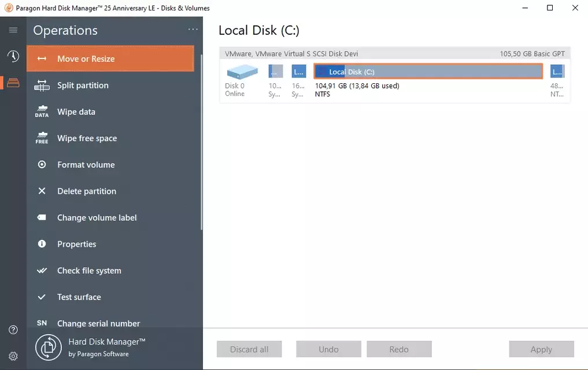The width and height of the screenshot is (588, 370).
Task: Click the Apply button
Action: pos(541,349)
